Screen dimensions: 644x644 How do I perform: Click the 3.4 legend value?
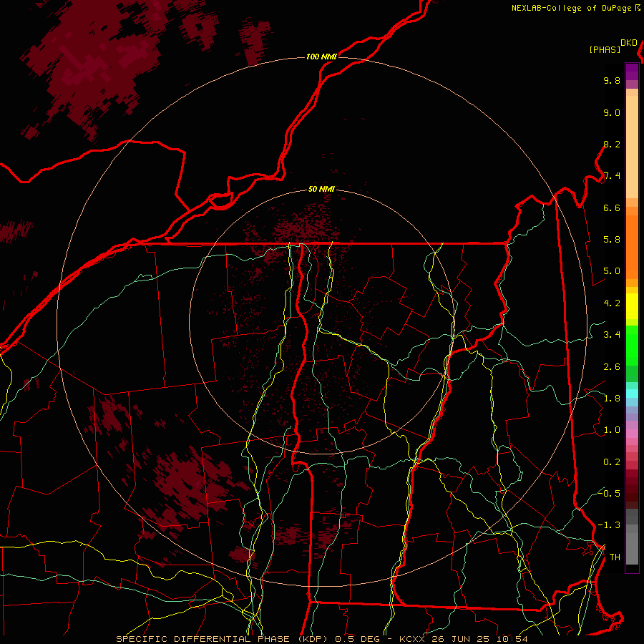tap(612, 335)
